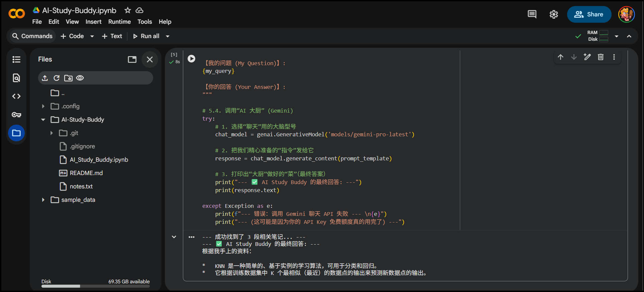Collapse the AI-Study-Buddy folder
The image size is (644, 292).
point(43,120)
